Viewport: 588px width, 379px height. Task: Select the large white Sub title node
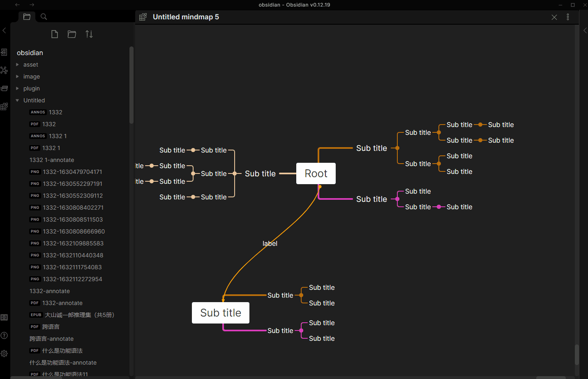click(221, 313)
